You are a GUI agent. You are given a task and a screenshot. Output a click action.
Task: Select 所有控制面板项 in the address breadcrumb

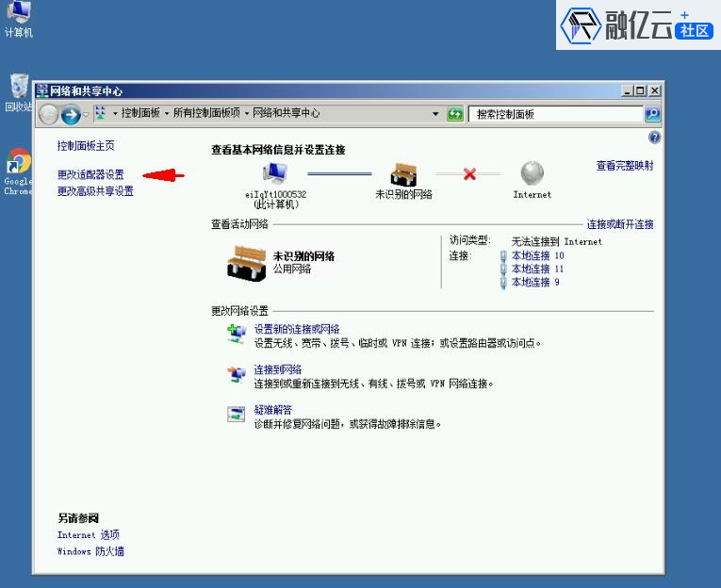(x=206, y=113)
